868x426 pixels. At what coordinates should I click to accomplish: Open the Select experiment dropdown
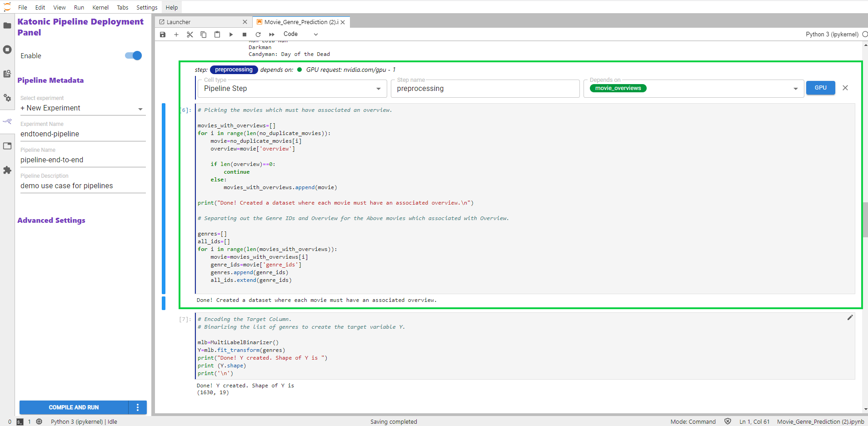(83, 108)
